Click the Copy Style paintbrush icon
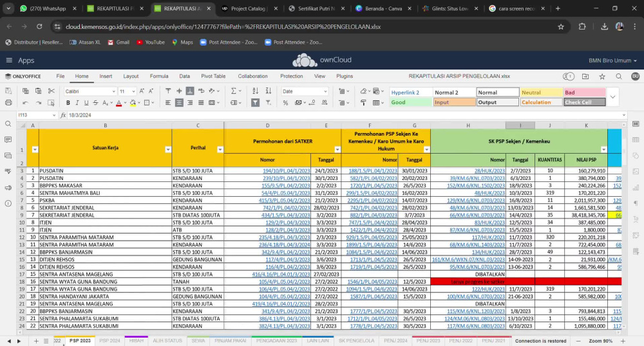This screenshot has width=644, height=346. pyautogui.click(x=363, y=102)
